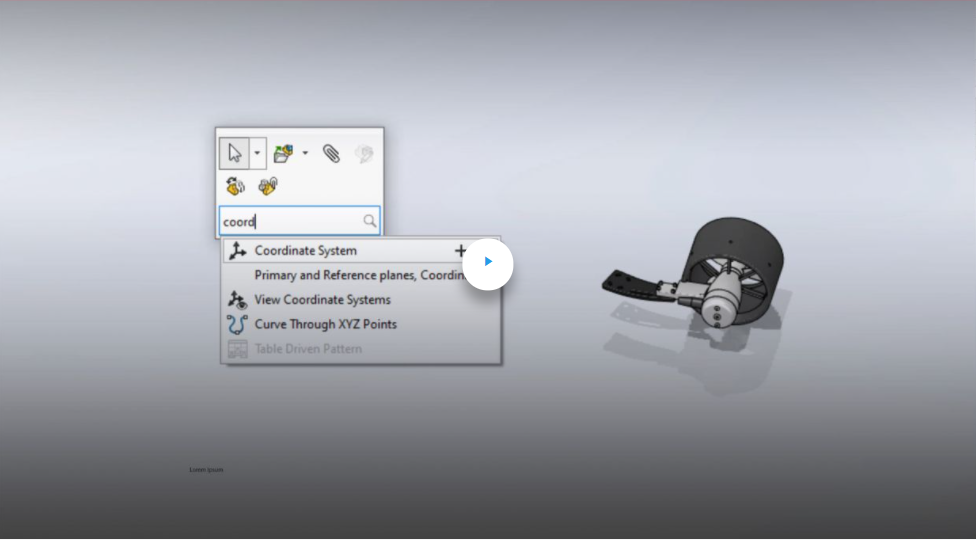Viewport: 976px width, 540px height.
Task: Click the paperclip attachment icon
Action: (332, 153)
